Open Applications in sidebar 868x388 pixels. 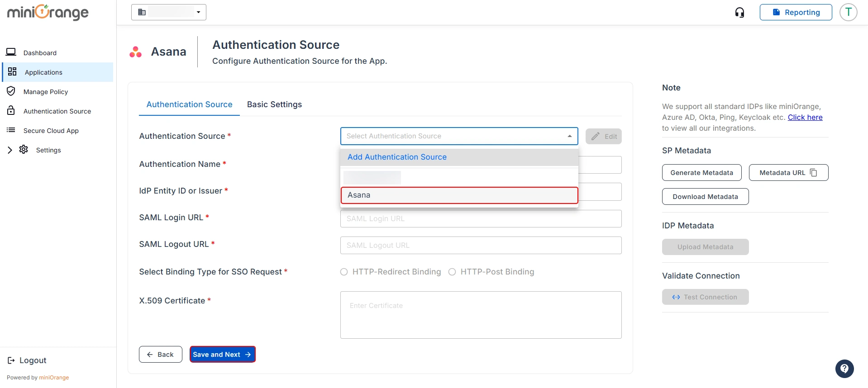tap(58, 72)
